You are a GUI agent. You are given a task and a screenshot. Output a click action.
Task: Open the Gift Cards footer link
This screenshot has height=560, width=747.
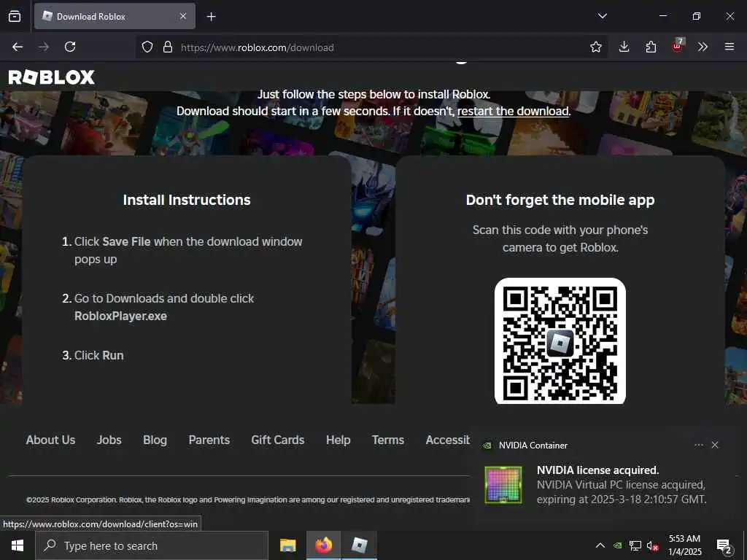tap(278, 440)
